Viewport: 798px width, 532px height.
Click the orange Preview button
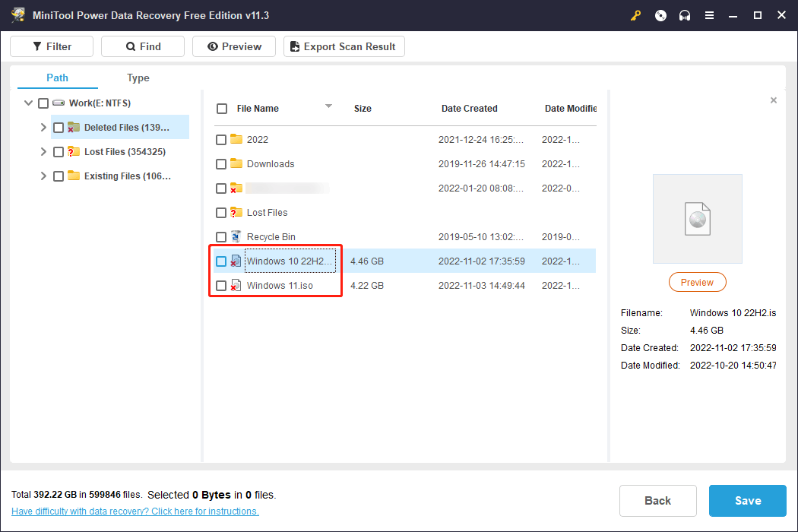697,282
